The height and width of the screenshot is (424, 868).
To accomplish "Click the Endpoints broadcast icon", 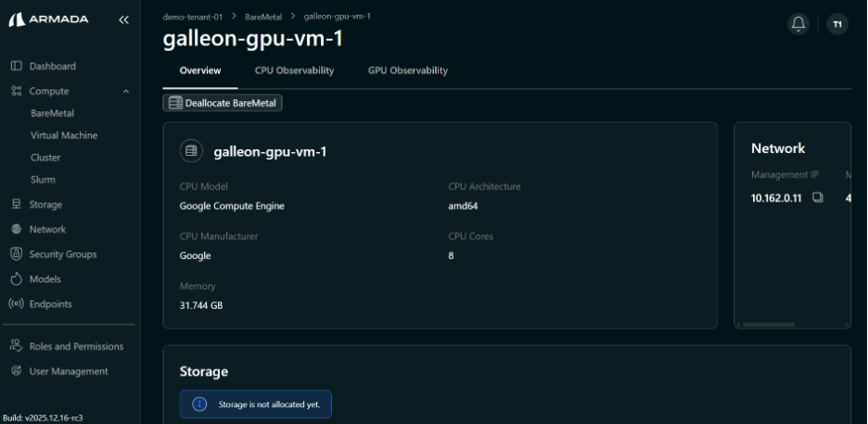I will click(x=16, y=304).
